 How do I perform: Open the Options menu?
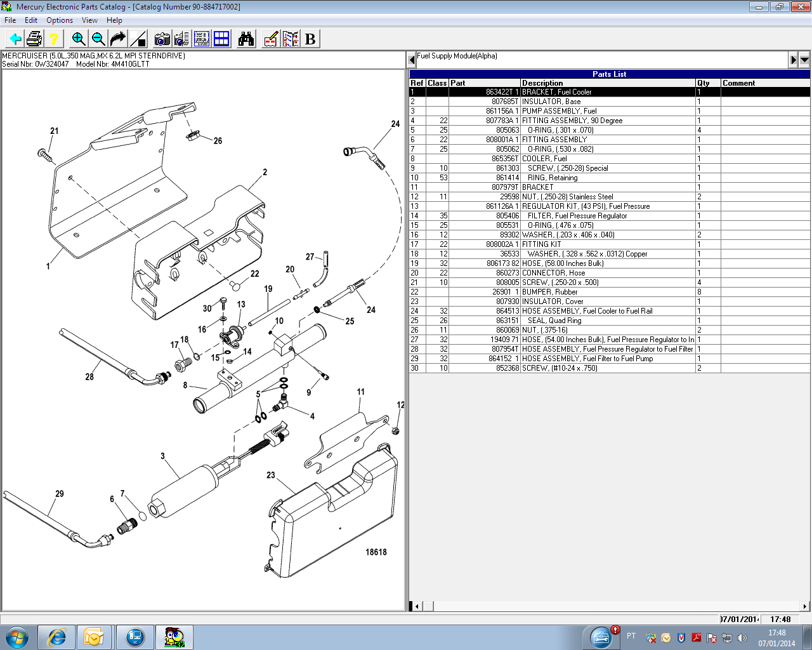[60, 20]
